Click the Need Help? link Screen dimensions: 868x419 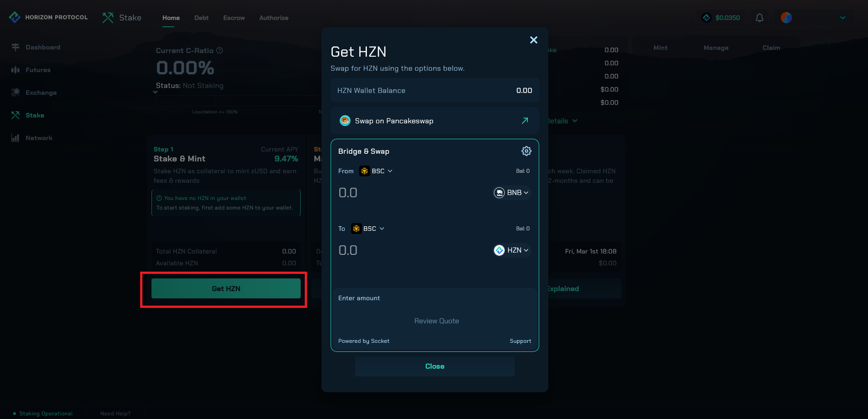point(115,414)
